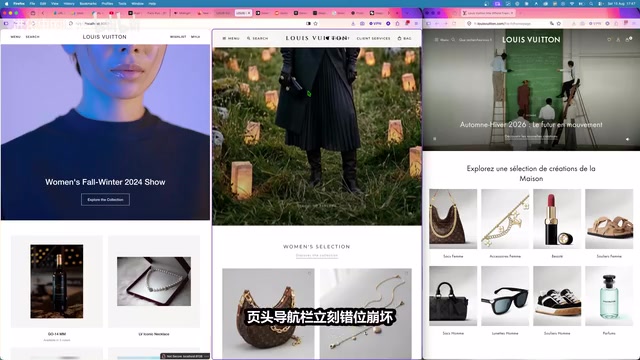Open Spotlight search in macOS menu bar
The image size is (640, 360).
pyautogui.click(x=591, y=3)
